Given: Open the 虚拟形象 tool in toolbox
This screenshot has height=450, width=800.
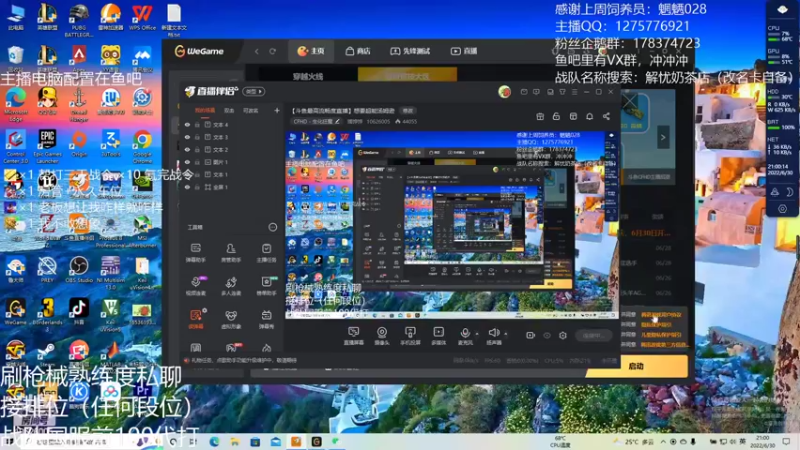Looking at the screenshot, I should pos(231,319).
